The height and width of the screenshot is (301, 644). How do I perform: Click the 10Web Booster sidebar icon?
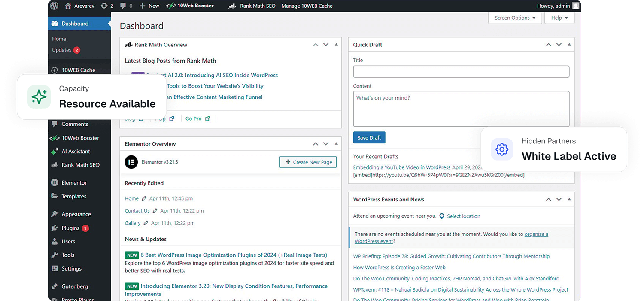(x=55, y=138)
